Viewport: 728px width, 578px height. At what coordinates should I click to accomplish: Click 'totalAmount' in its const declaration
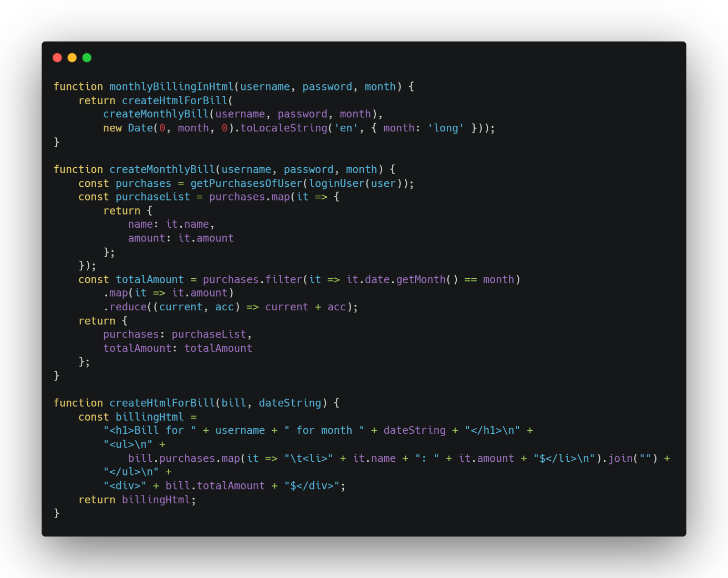[x=150, y=280]
